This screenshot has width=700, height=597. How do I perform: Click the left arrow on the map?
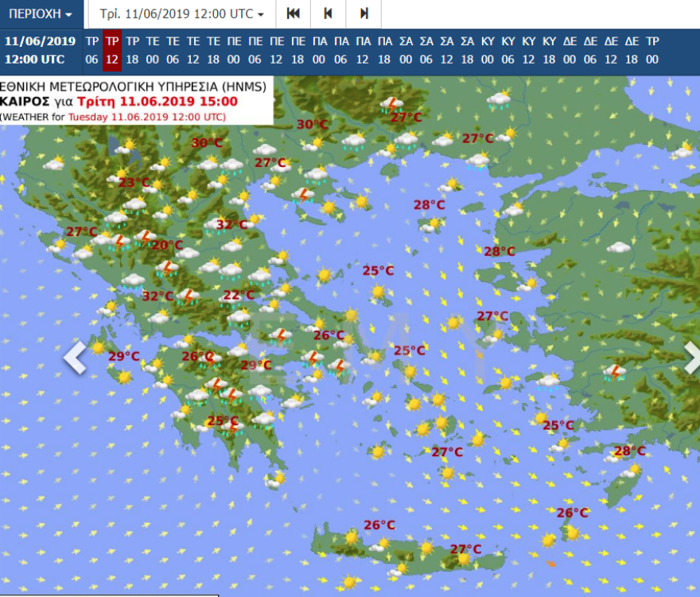pos(75,358)
